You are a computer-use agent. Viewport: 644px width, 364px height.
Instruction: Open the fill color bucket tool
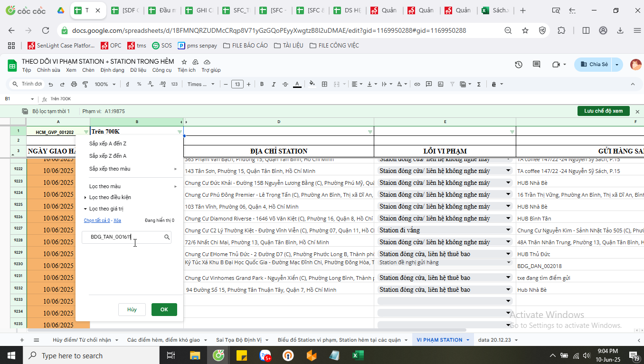pyautogui.click(x=312, y=84)
